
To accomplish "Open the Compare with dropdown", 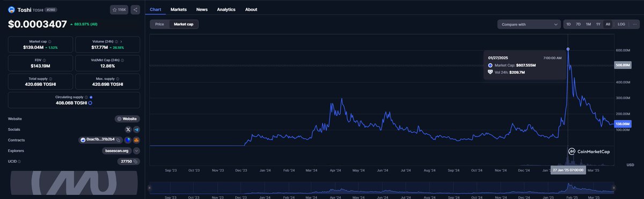I will [x=529, y=24].
